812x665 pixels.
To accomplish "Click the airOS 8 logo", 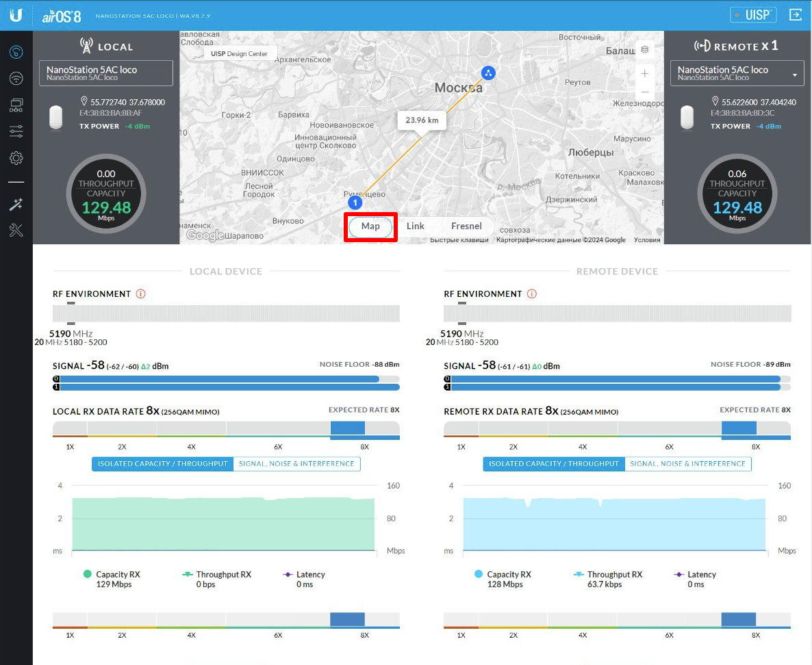I will click(62, 16).
